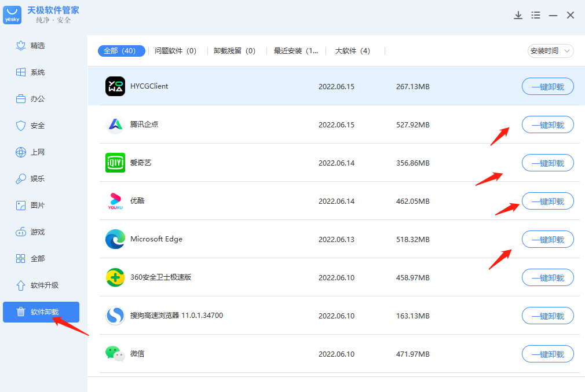The height and width of the screenshot is (392, 585).
Task: Click the 267.13MB size value
Action: click(x=412, y=86)
